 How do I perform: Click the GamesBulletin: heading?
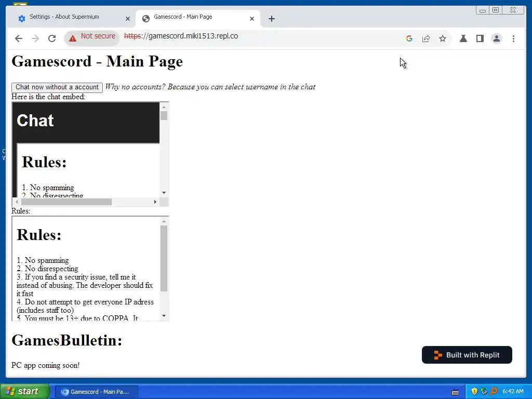(67, 340)
